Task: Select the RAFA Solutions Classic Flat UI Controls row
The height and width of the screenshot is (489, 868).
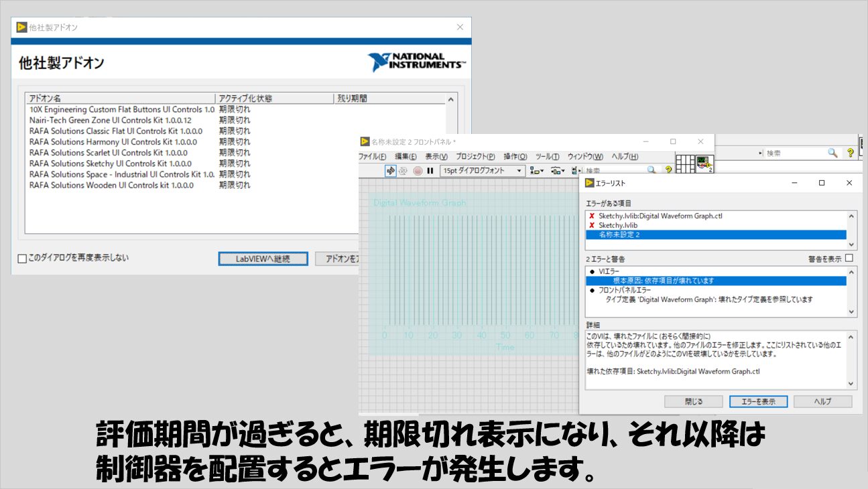Action: point(236,131)
